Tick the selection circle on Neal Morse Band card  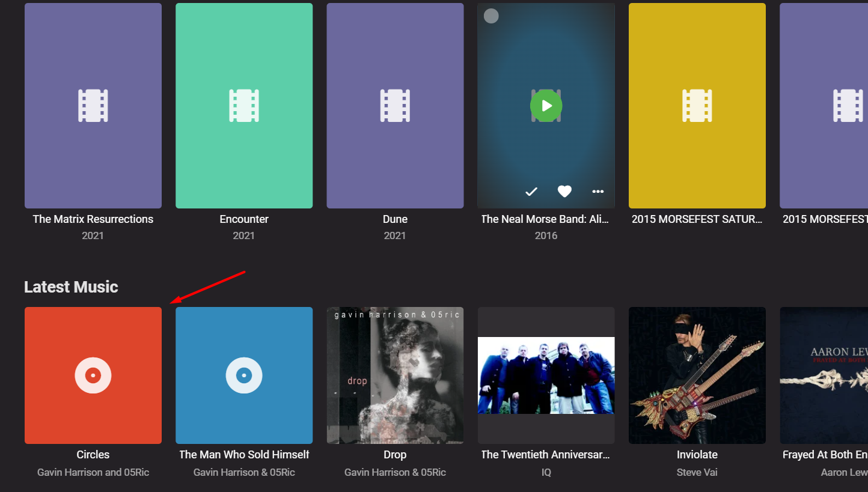pyautogui.click(x=491, y=16)
